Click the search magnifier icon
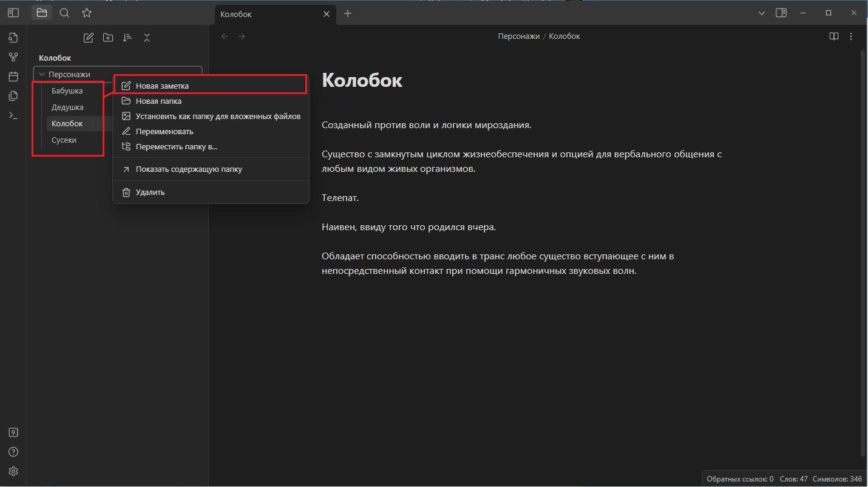The height and width of the screenshot is (487, 868). pyautogui.click(x=64, y=13)
